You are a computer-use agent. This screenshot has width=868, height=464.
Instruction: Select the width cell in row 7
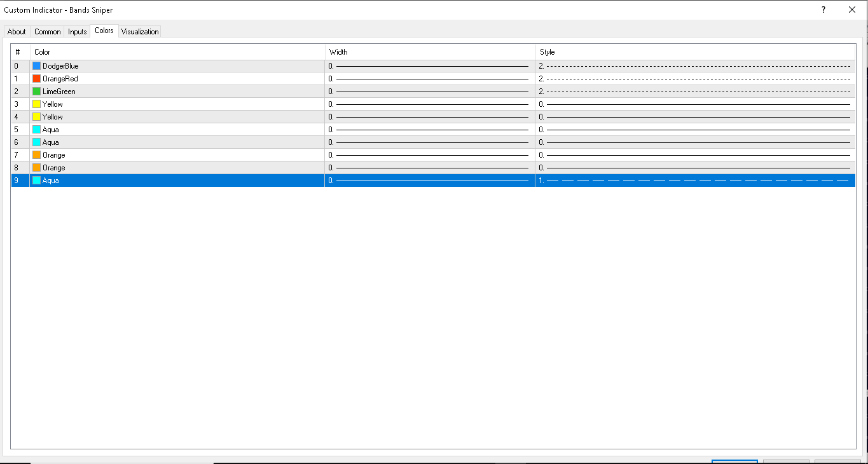[x=431, y=155]
